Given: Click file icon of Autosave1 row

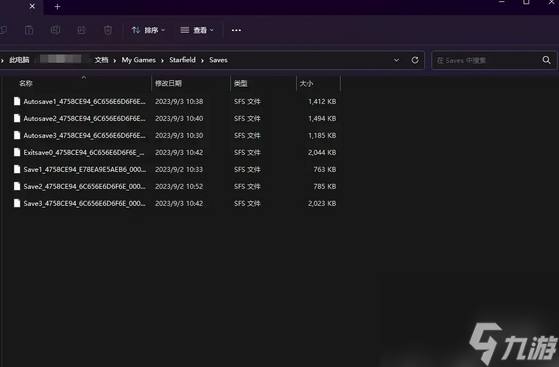Looking at the screenshot, I should point(17,101).
